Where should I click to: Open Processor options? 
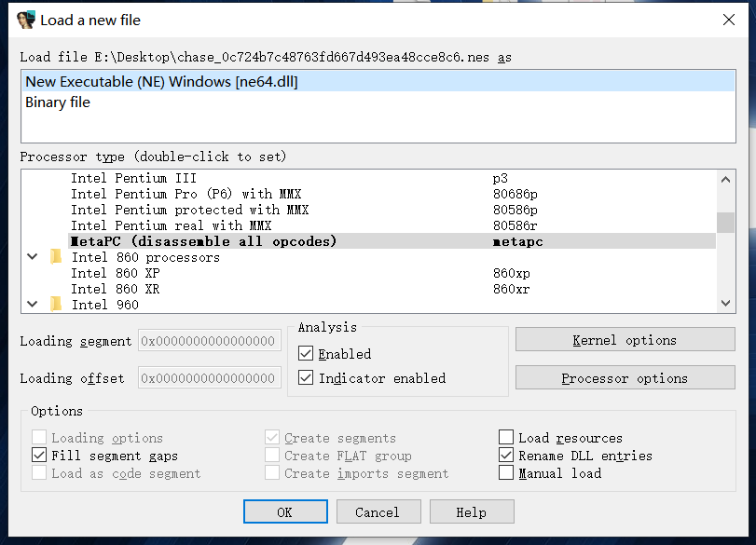tap(625, 378)
